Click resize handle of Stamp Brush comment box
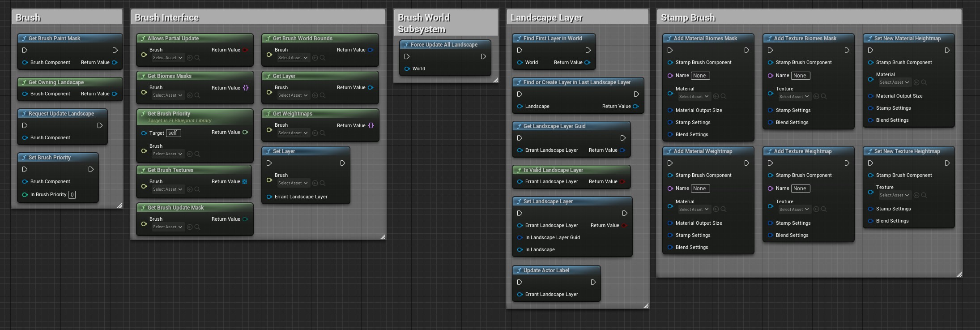This screenshot has width=980, height=330. tap(959, 274)
